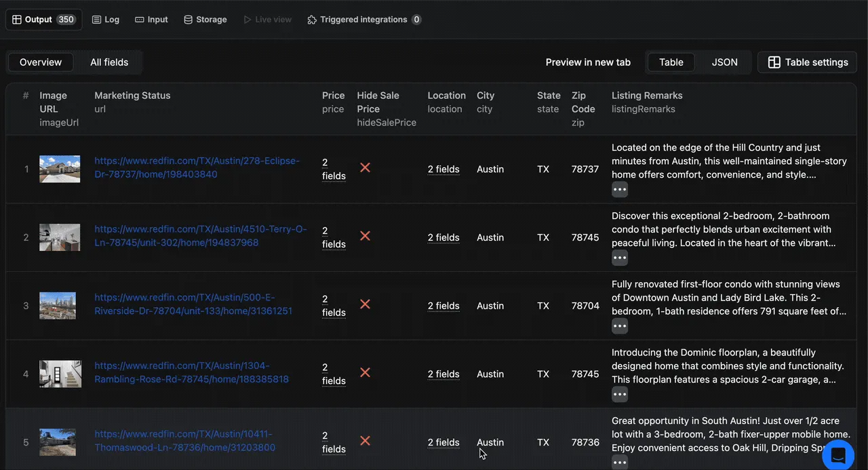Screen dimensions: 868x470
Task: Expand row 3 listing remarks ellipsis
Action: click(619, 326)
